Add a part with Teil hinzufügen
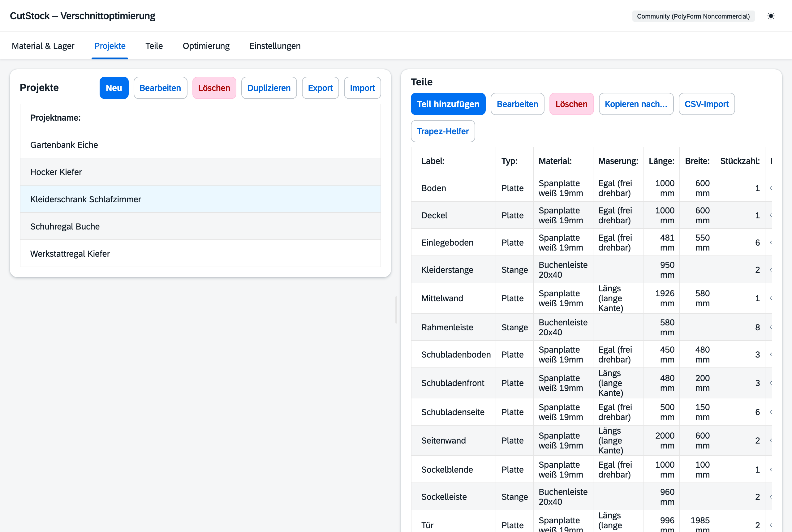 coord(448,104)
